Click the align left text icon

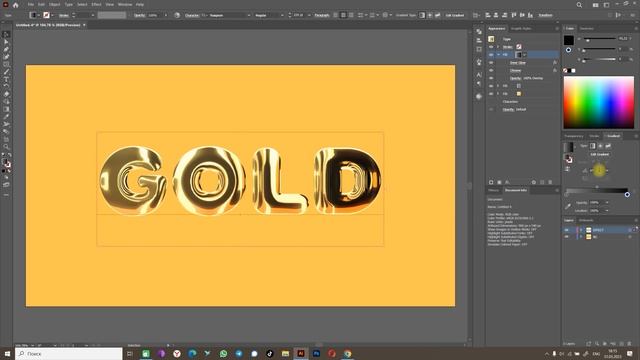coord(336,15)
